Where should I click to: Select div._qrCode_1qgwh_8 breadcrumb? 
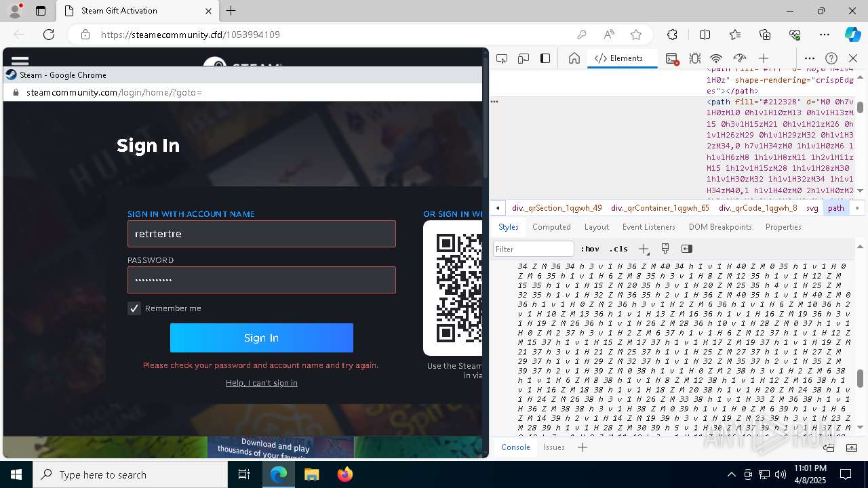click(757, 208)
